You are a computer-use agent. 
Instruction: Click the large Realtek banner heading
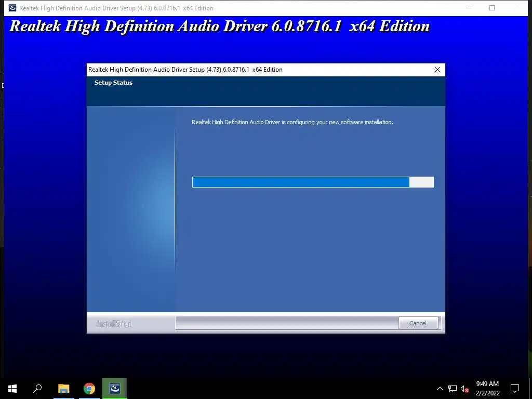[x=220, y=26]
